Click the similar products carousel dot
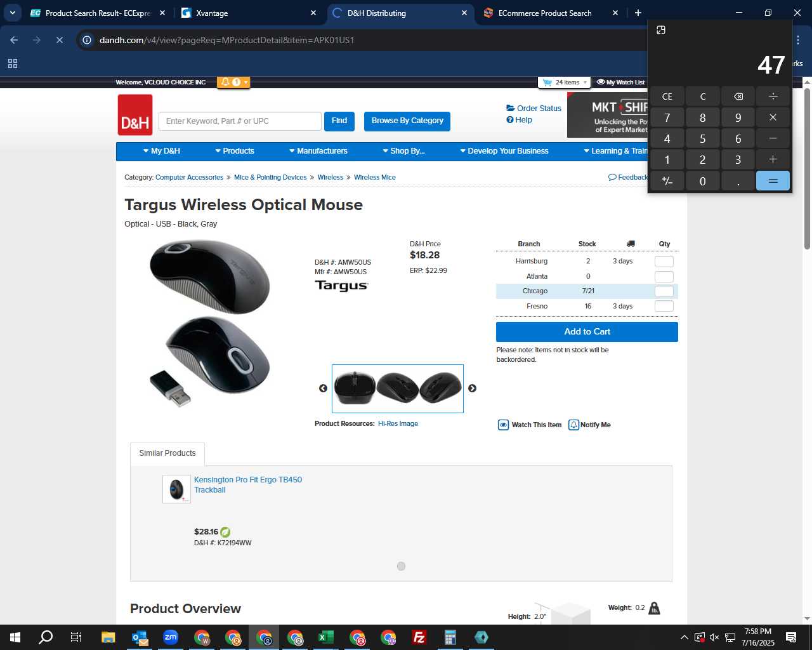Image resolution: width=812 pixels, height=650 pixels. pos(401,566)
